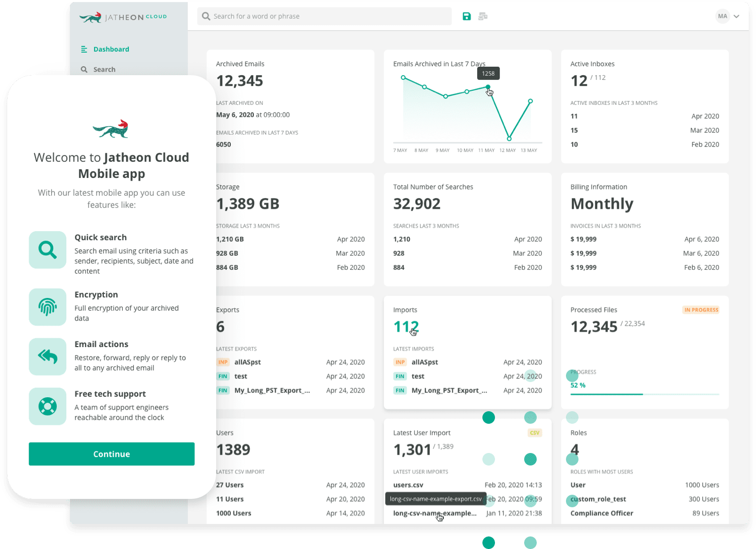Click the Archived Emails total 12,345
Image resolution: width=756 pixels, height=549 pixels.
tap(240, 81)
